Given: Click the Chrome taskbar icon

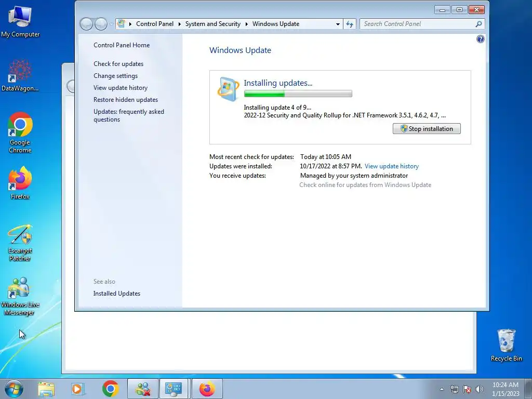Looking at the screenshot, I should tap(110, 389).
